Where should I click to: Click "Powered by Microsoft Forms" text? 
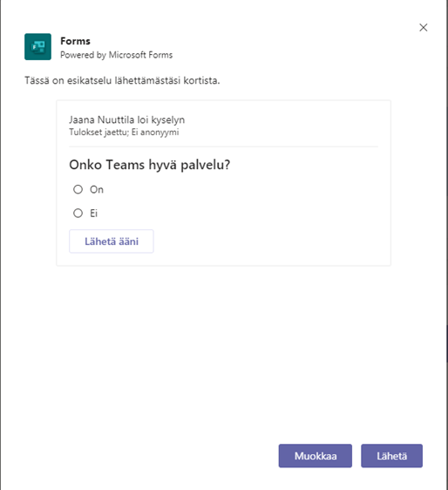(116, 55)
